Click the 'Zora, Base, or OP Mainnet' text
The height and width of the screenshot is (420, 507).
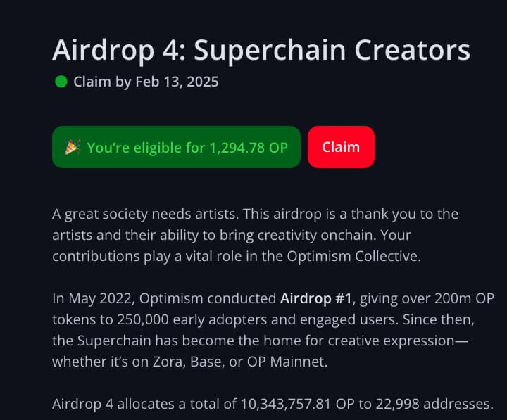click(239, 362)
